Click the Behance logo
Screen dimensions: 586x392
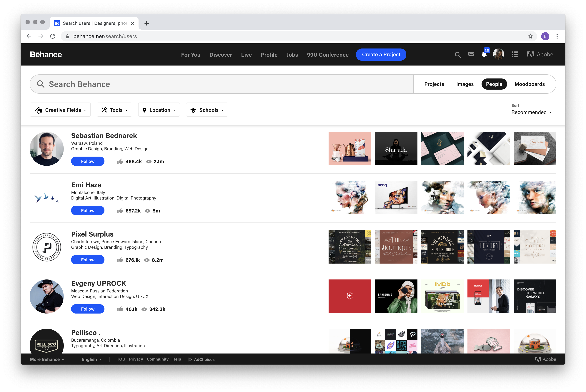point(46,54)
